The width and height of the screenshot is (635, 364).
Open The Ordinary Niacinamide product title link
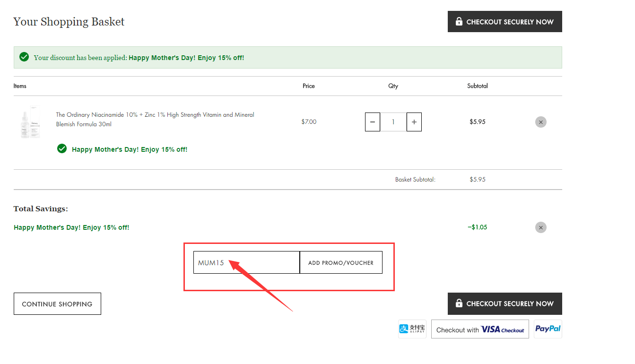point(155,120)
